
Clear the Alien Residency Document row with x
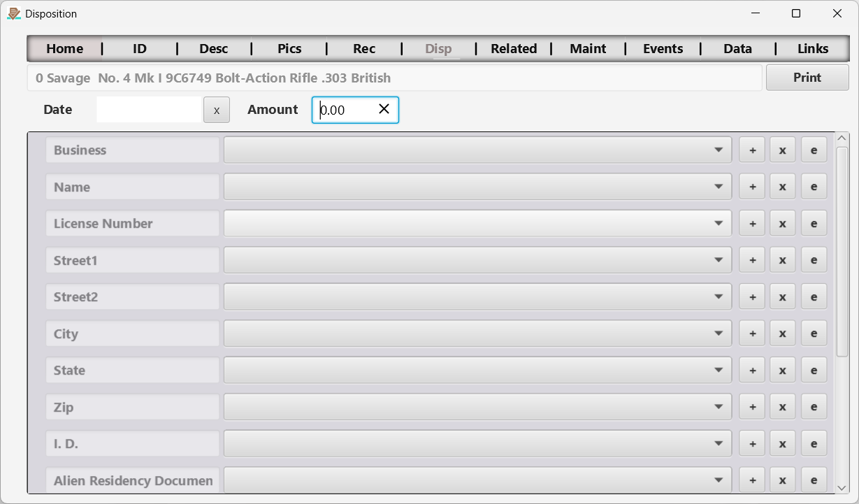point(783,480)
